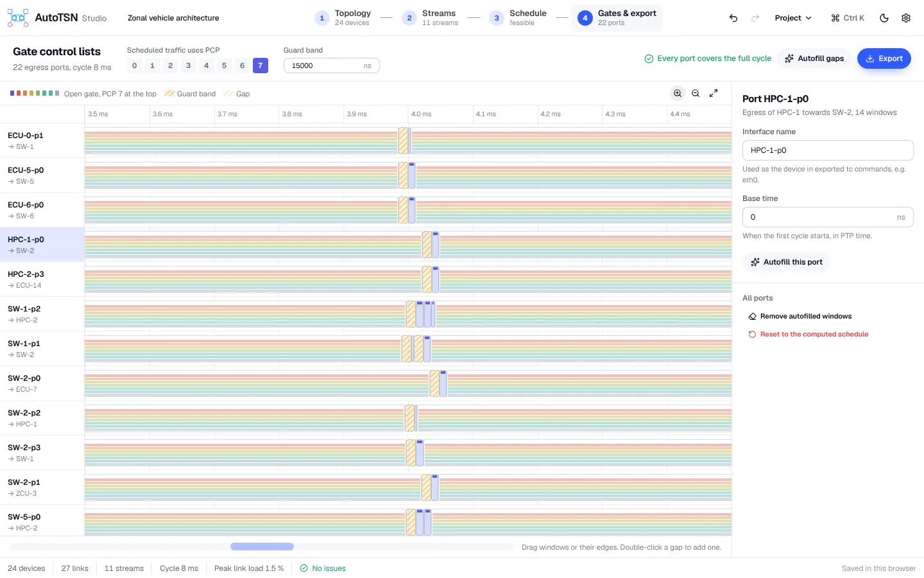Viewport: 924px width, 578px height.
Task: Click the undo arrow icon
Action: [x=733, y=18]
